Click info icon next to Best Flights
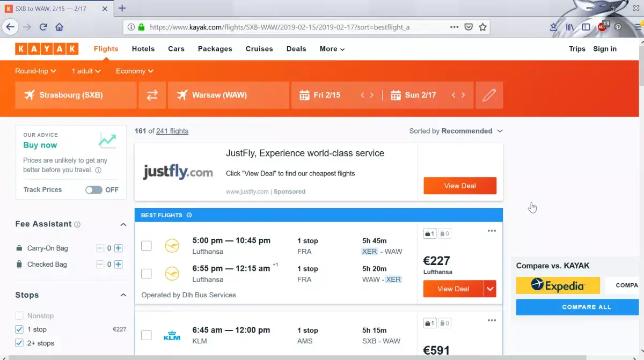 tap(189, 215)
